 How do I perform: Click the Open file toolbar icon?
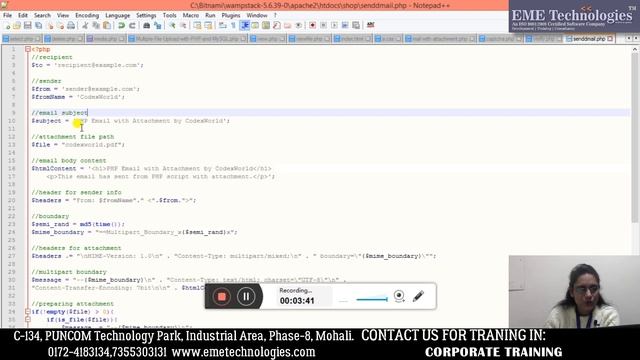click(x=17, y=26)
